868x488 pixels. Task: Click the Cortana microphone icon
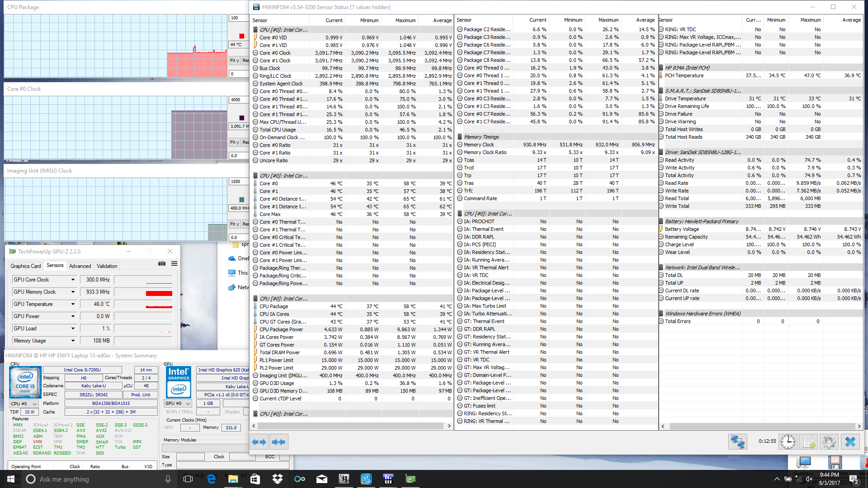pos(168,479)
